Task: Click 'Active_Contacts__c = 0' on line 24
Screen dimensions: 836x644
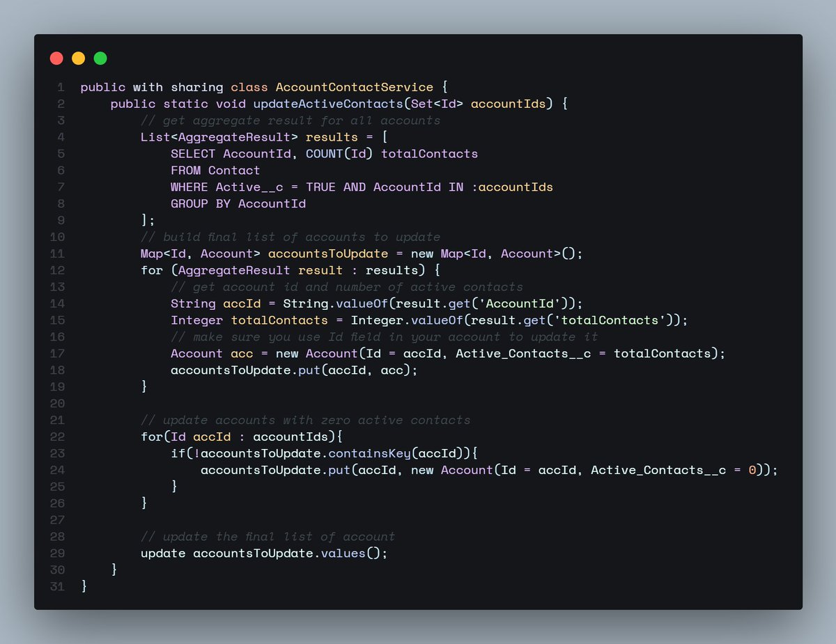Action: (x=674, y=470)
